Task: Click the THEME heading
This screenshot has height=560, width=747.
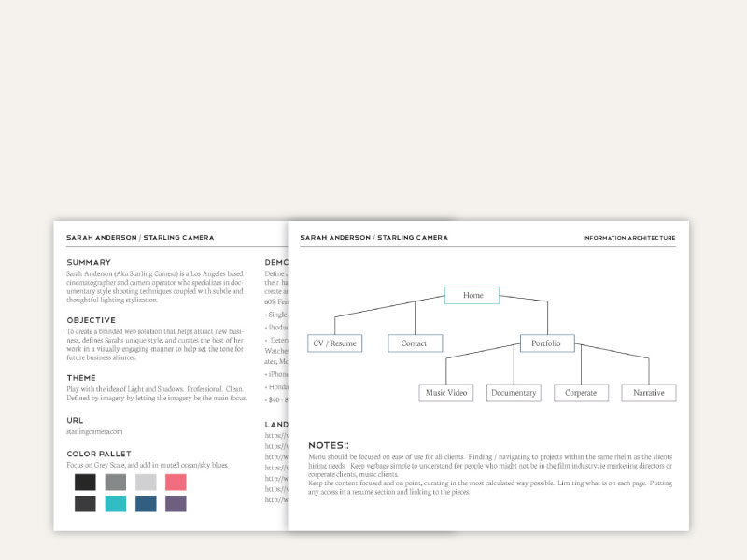Action: [81, 378]
